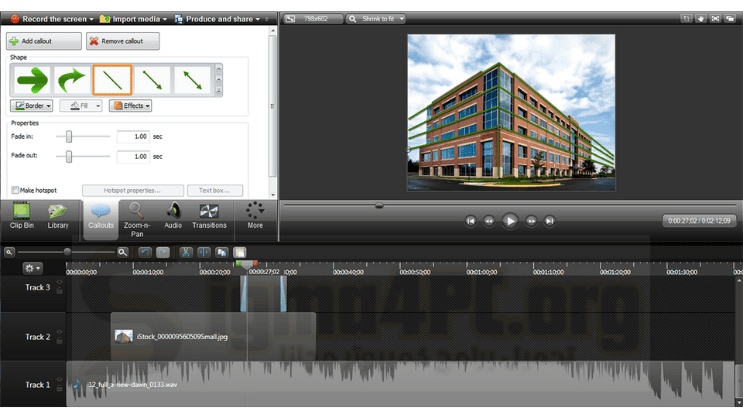Open the Clip Bin panel

tap(22, 217)
